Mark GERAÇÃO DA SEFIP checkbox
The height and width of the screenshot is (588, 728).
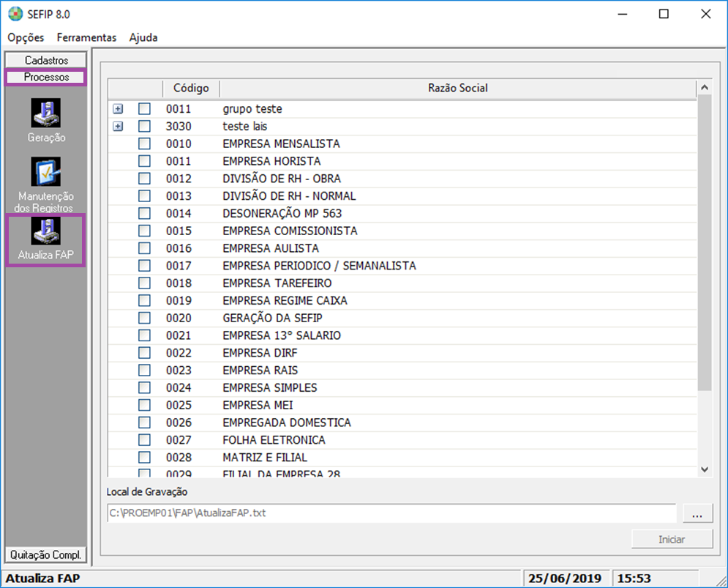click(144, 318)
